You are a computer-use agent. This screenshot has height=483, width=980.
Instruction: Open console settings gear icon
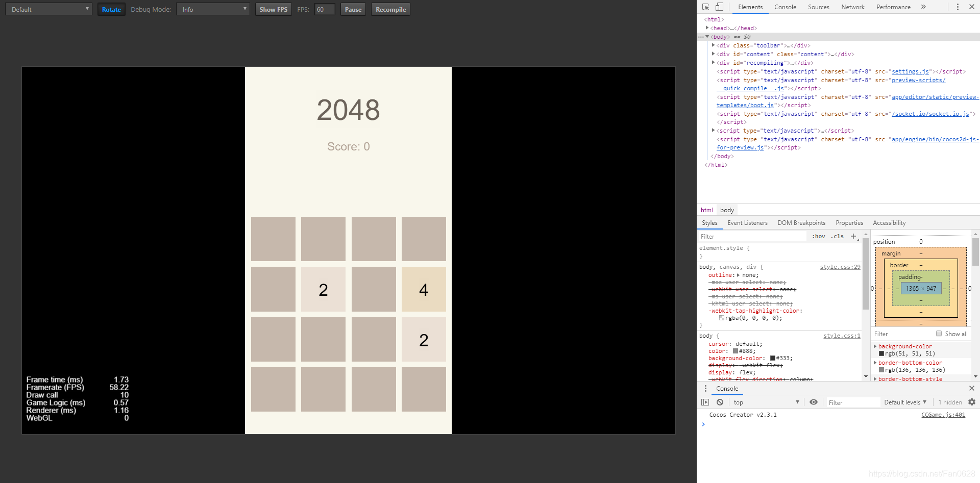click(x=972, y=402)
